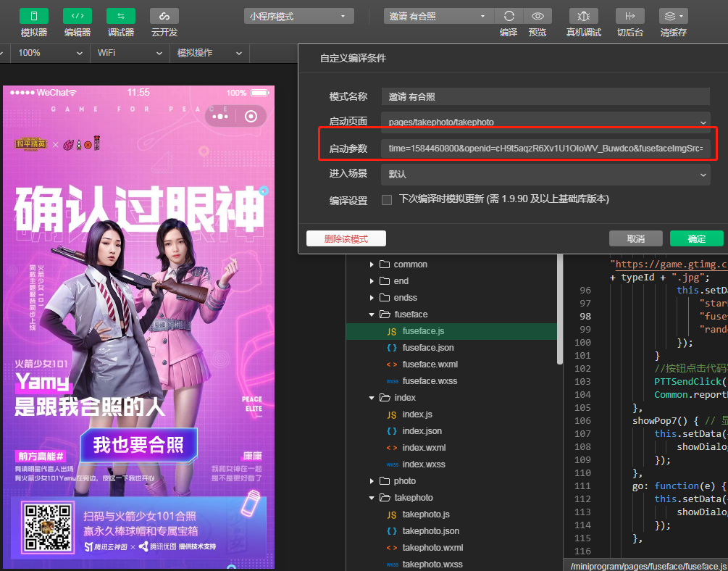Tap the mini program three-dots menu
This screenshot has width=728, height=571.
click(220, 116)
